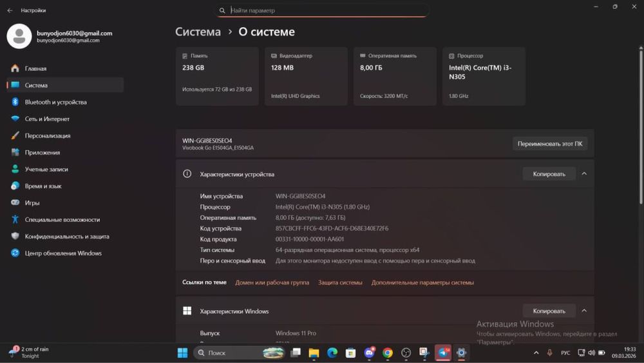The image size is (644, 363).
Task: Open the Процессор Intel Core i3-N305 card
Action: click(484, 77)
